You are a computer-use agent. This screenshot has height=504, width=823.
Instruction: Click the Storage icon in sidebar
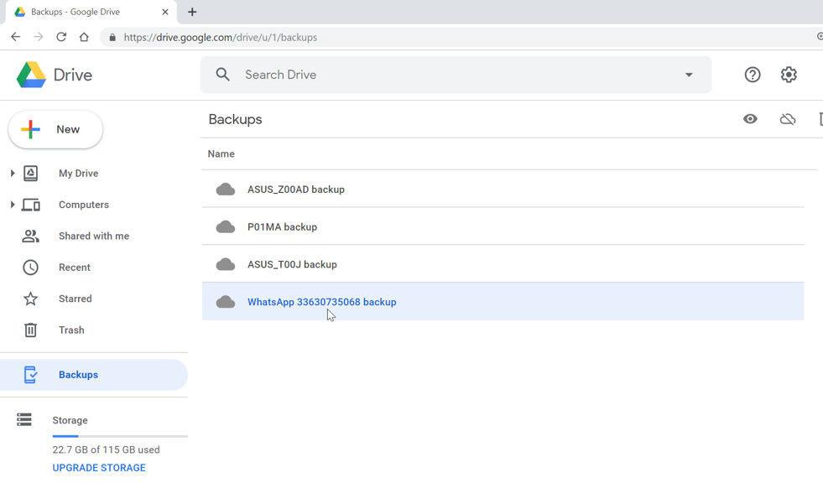click(x=24, y=419)
